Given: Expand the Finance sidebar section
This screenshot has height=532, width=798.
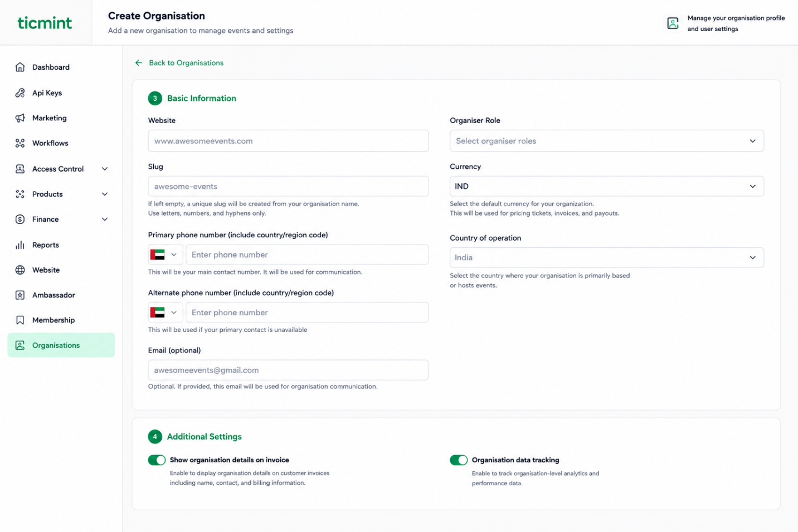Looking at the screenshot, I should coord(61,219).
